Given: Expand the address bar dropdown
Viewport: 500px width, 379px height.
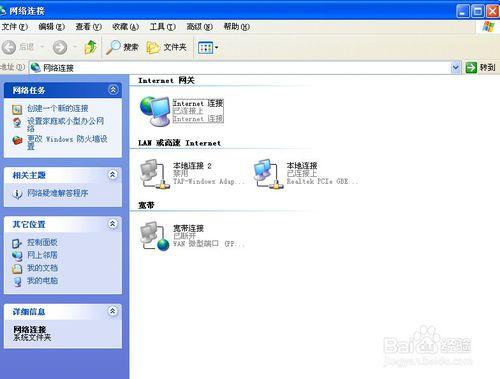Looking at the screenshot, I should coord(455,68).
